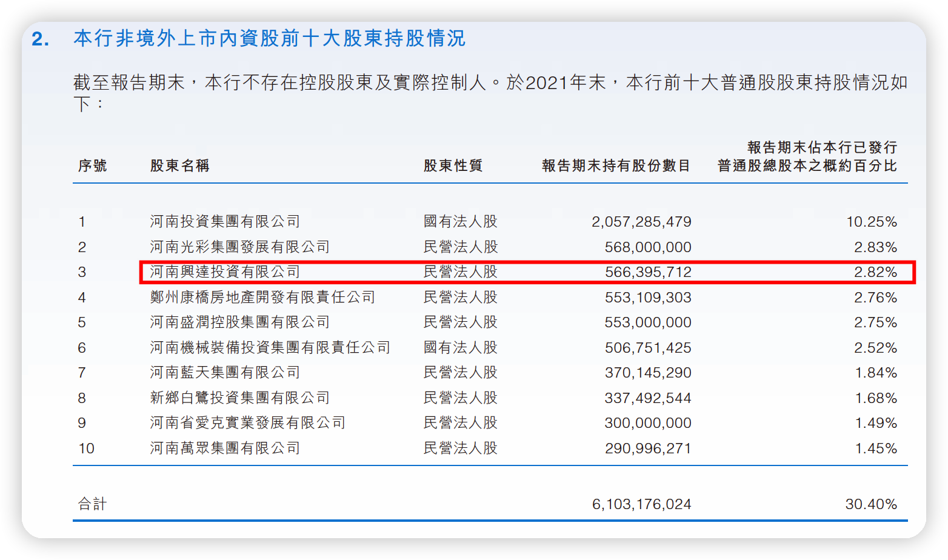Click the 合計 total row label
Image resolution: width=948 pixels, height=560 pixels.
(92, 504)
